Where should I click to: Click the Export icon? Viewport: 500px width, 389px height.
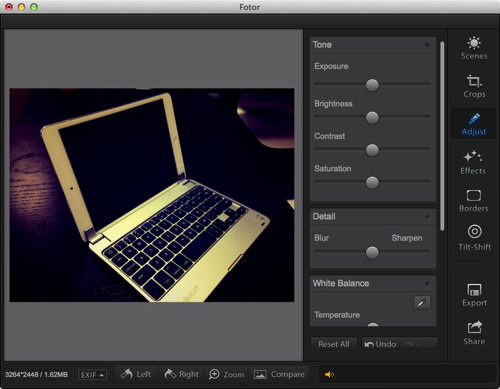(x=474, y=295)
